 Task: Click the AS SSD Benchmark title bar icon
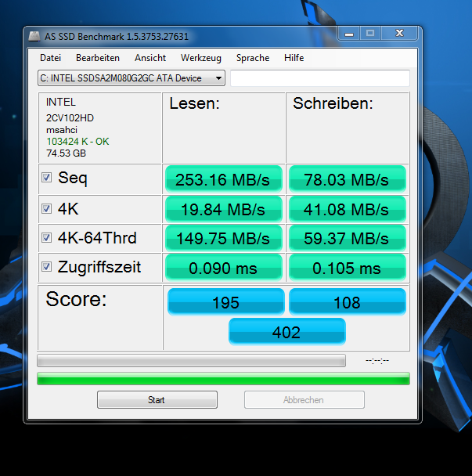click(x=34, y=37)
